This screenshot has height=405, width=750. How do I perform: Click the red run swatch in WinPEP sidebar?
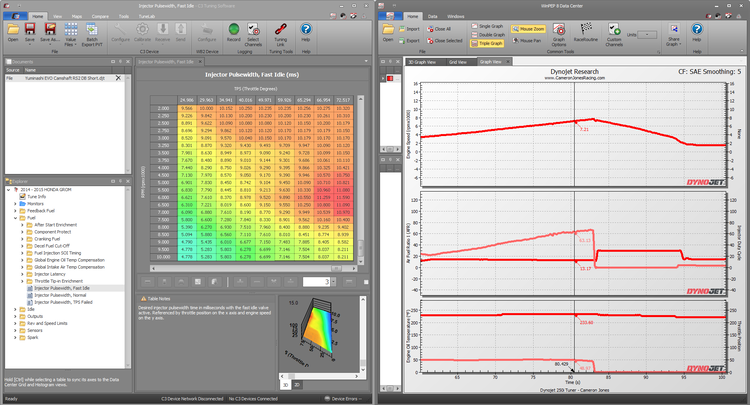click(x=390, y=78)
